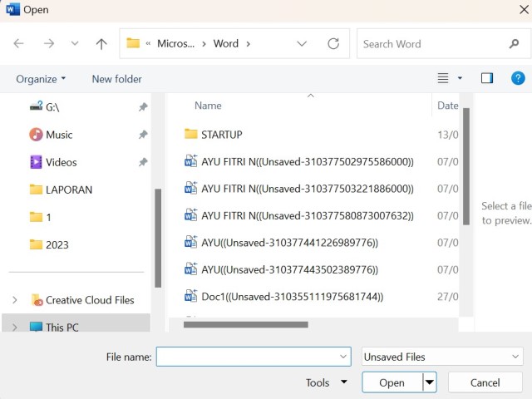Viewport: 532px width, 399px height.
Task: Click the address bar folder icon
Action: click(x=133, y=43)
